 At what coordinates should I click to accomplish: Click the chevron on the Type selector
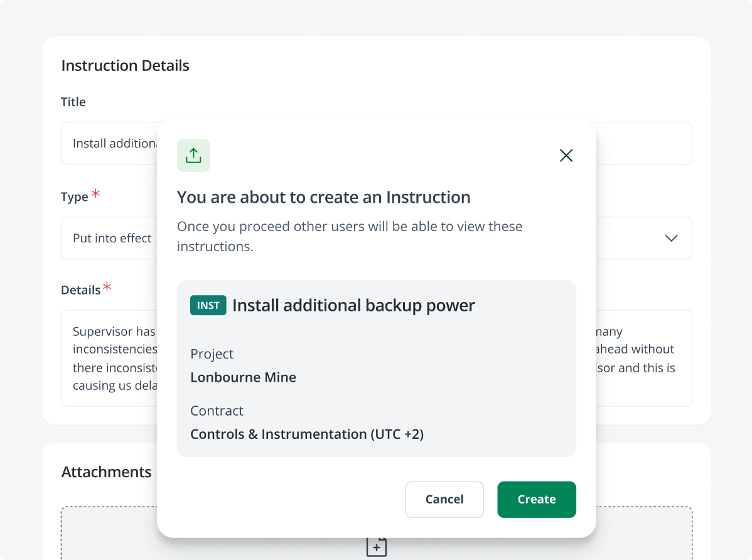(x=670, y=238)
